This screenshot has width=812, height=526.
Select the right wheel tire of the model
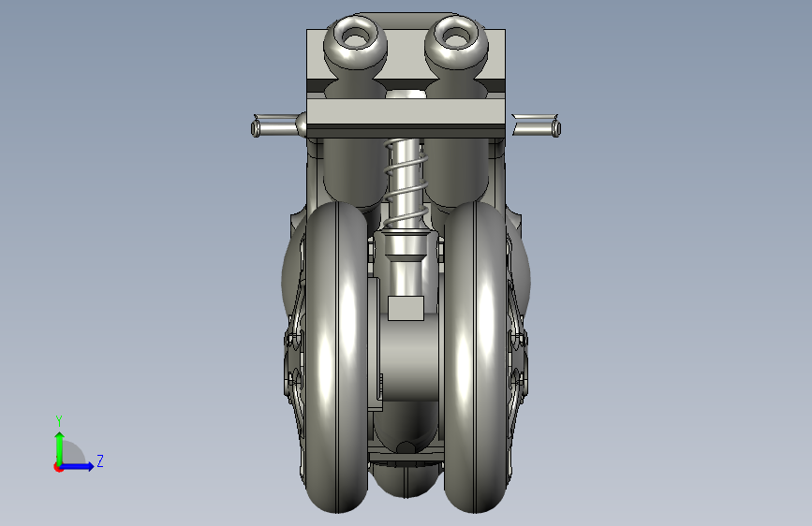click(475, 358)
